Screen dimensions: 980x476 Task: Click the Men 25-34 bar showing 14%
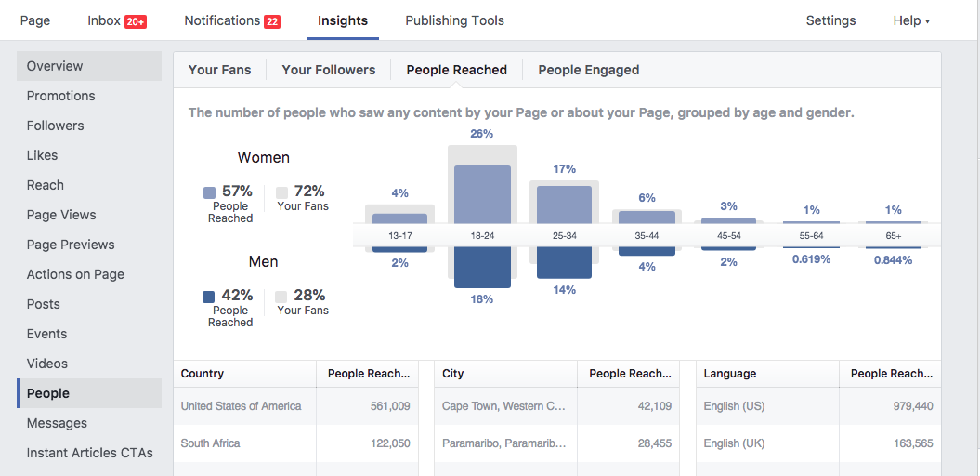(564, 263)
